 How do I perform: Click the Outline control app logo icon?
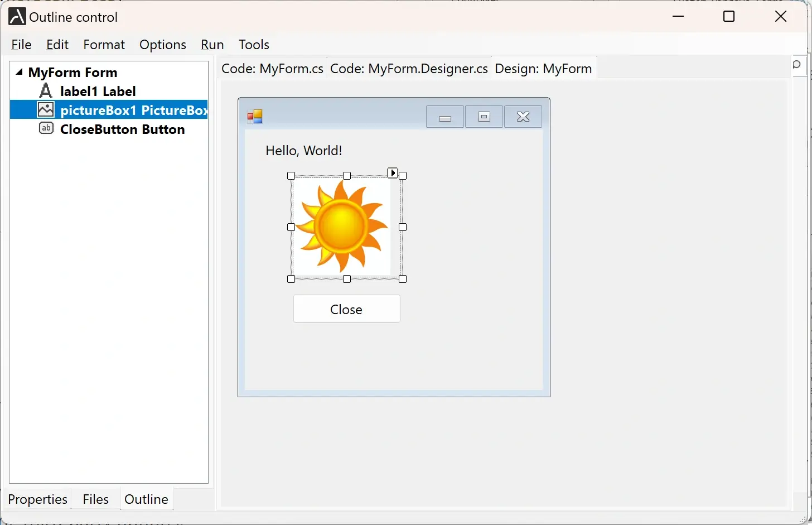click(17, 17)
